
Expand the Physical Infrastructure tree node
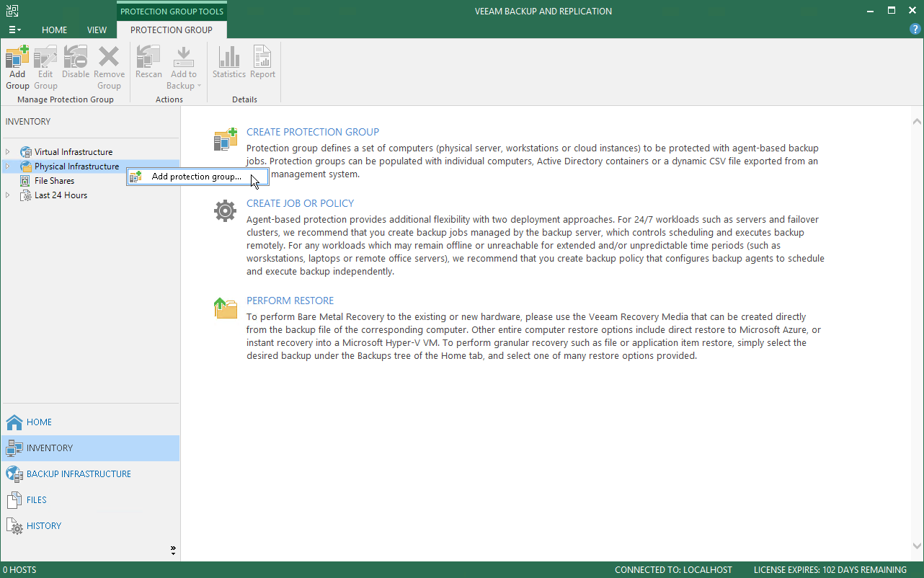point(8,166)
